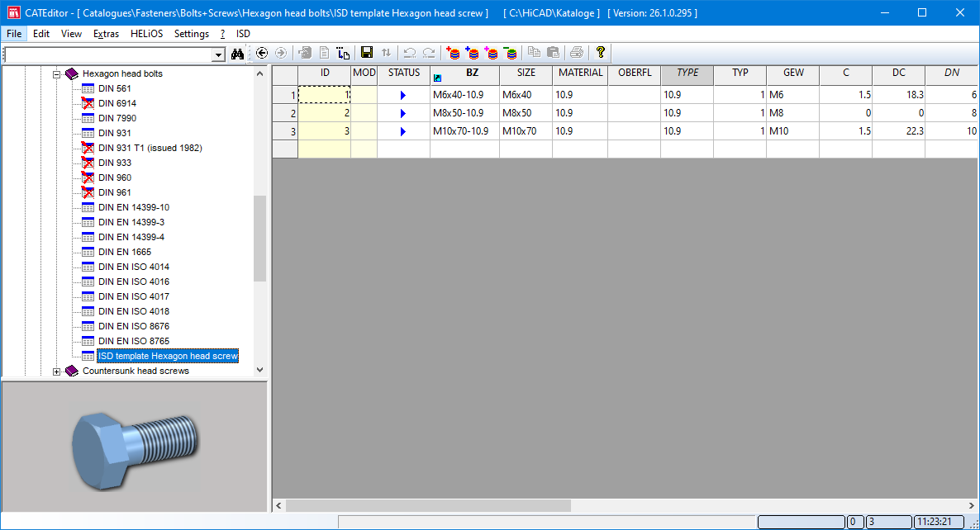The image size is (980, 530).
Task: Open the ISD menu
Action: [x=243, y=34]
